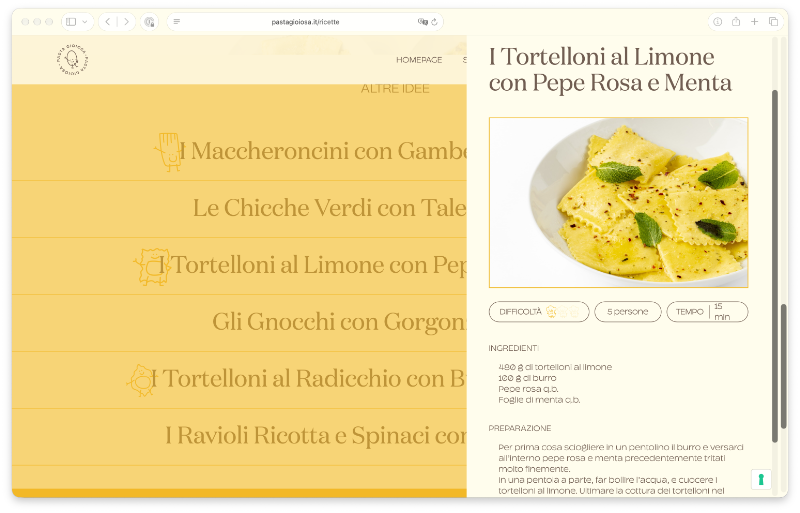This screenshot has height=513, width=800.
Task: Click the mascot icon beside Tortelloni al Radicchio
Action: pos(141,380)
